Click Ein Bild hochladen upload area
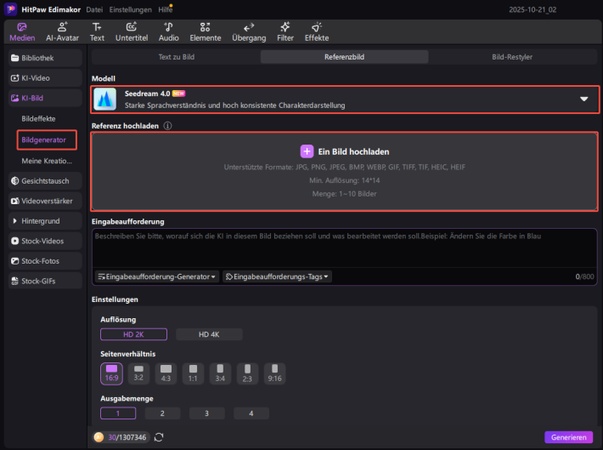The height and width of the screenshot is (450, 603). 344,152
